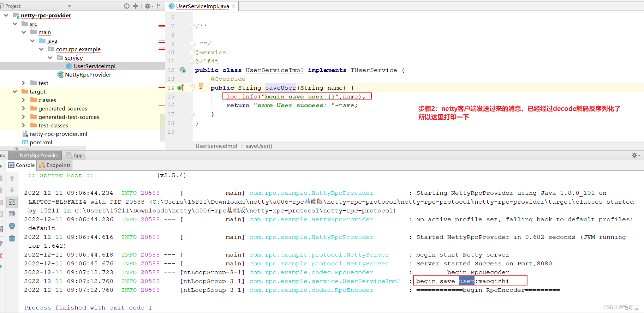
Task: Toggle the fold marker at saveUser method line 14
Action: tap(192, 88)
